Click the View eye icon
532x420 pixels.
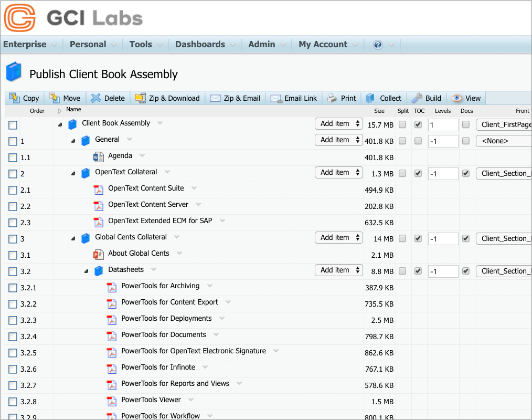[456, 98]
